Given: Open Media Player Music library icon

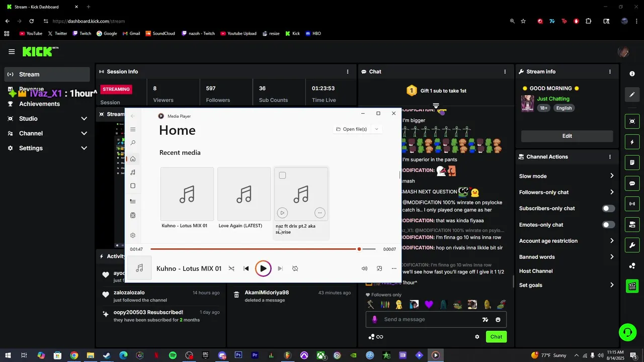Looking at the screenshot, I should click(133, 172).
